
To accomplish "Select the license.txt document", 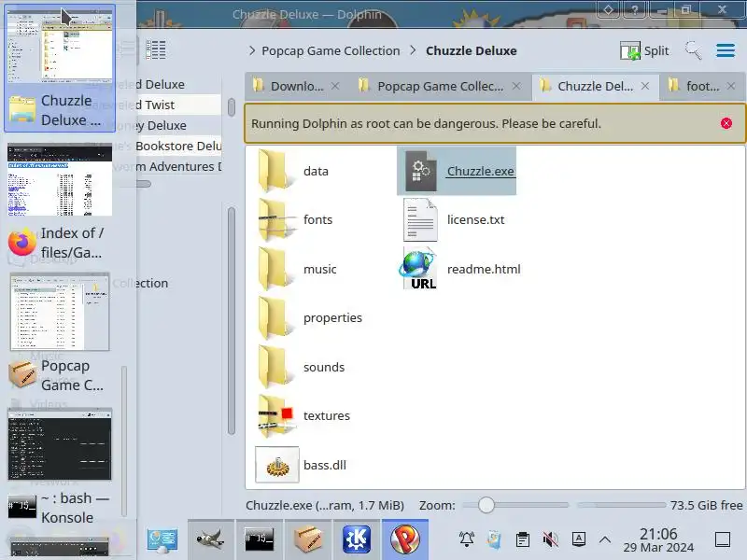I will [x=454, y=220].
